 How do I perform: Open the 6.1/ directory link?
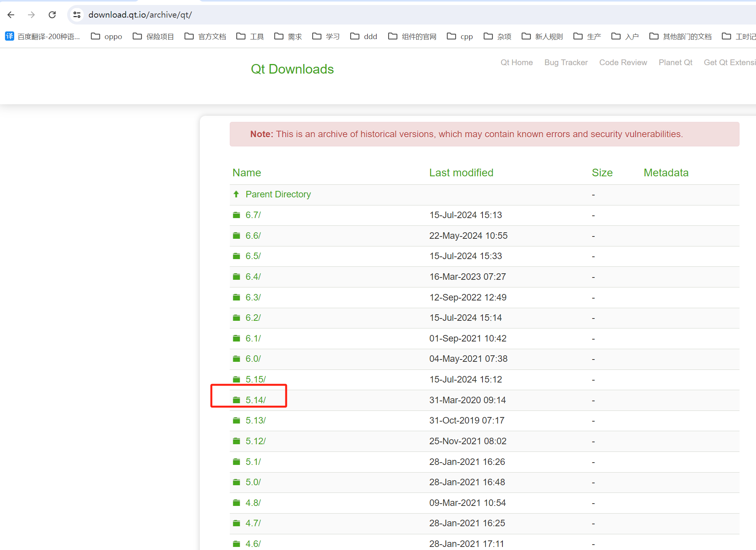click(x=253, y=338)
